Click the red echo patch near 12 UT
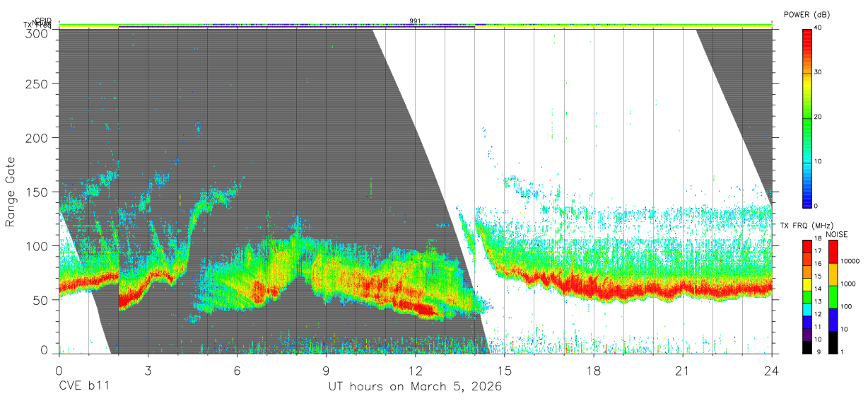Image resolution: width=868 pixels, height=401 pixels. (x=418, y=308)
